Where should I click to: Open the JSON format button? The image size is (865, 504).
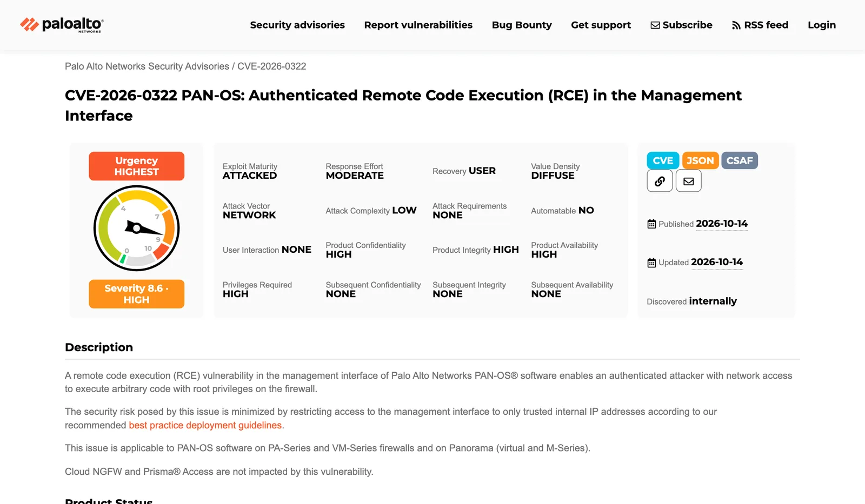pos(700,160)
